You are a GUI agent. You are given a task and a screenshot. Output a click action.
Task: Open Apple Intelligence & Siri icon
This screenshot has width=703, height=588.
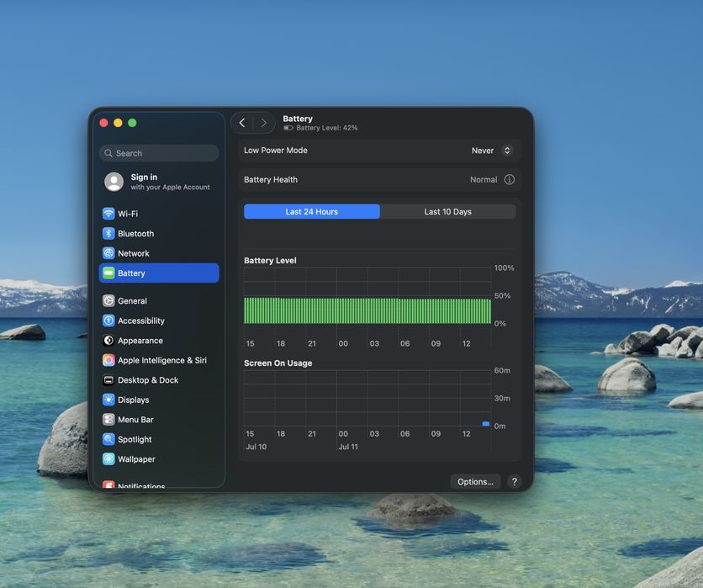[x=108, y=360]
